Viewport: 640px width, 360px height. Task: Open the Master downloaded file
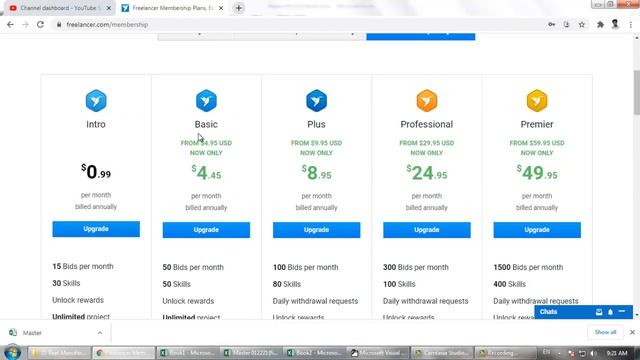(x=33, y=333)
